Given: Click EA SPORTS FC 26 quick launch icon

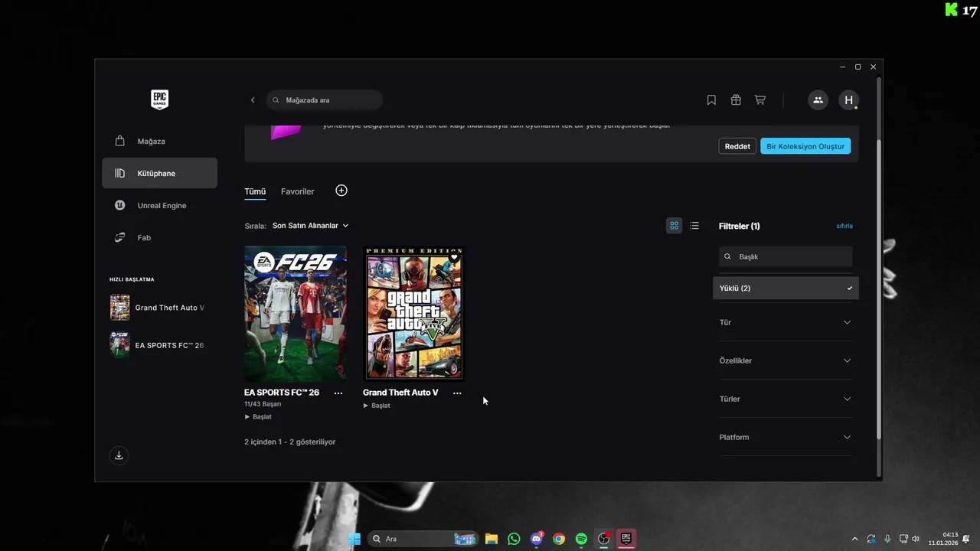Looking at the screenshot, I should tap(120, 345).
